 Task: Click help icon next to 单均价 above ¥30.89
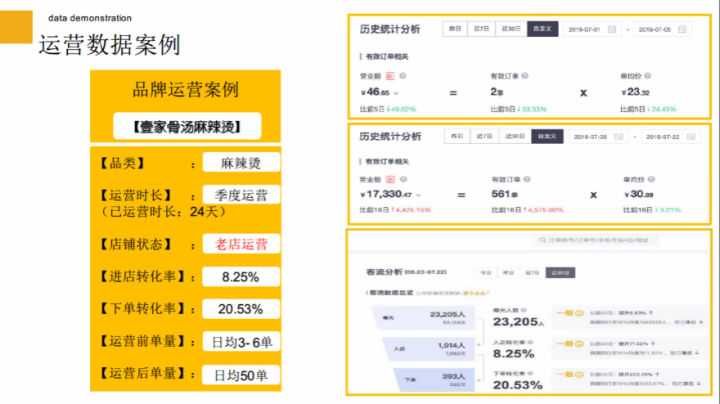[651, 179]
